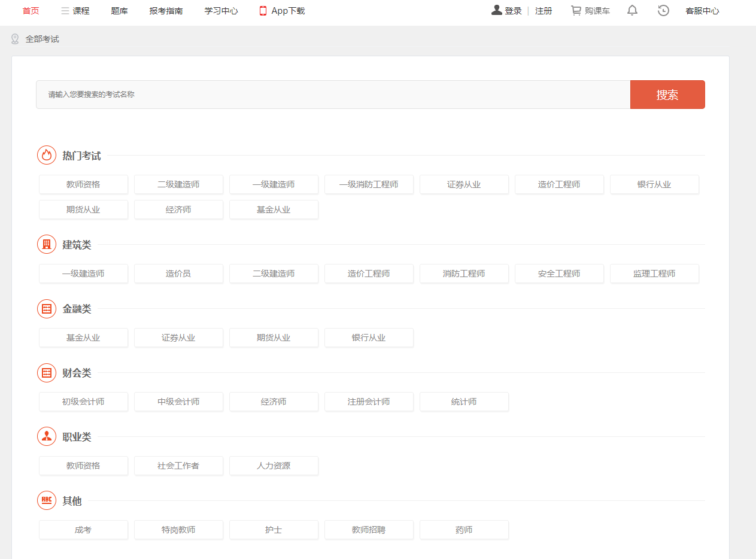Screen dimensions: 756x559
Task: Click the notification bell icon
Action: (x=632, y=10)
